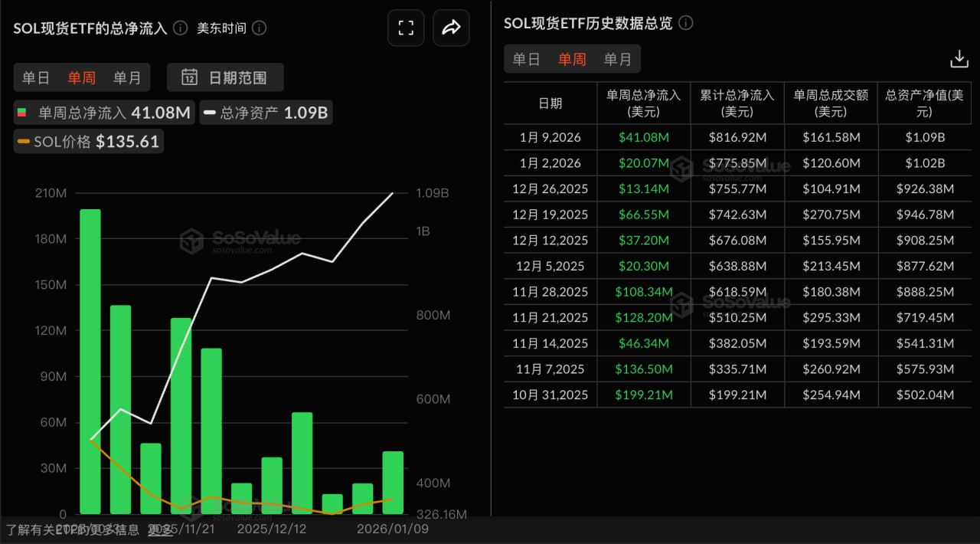Click the info icon next to SOL现货ETF的总净流入

179,27
